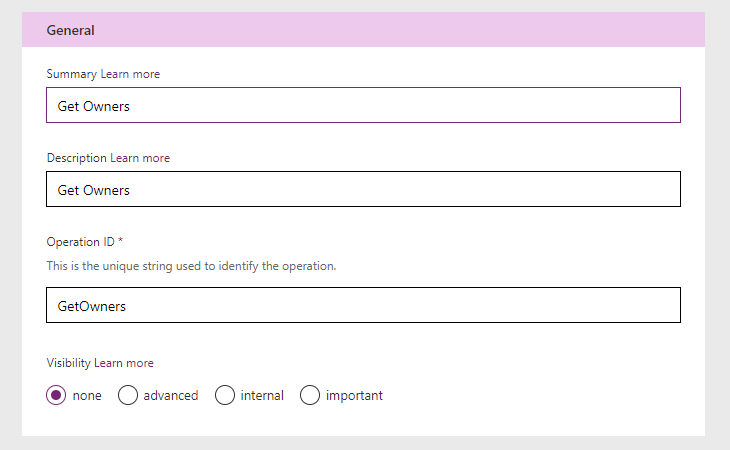Screen dimensions: 730x450
Task: Open Learn more link beside Summary
Action: tap(130, 74)
